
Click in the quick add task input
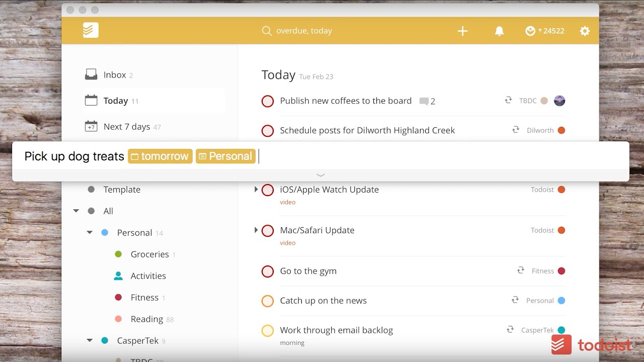320,156
